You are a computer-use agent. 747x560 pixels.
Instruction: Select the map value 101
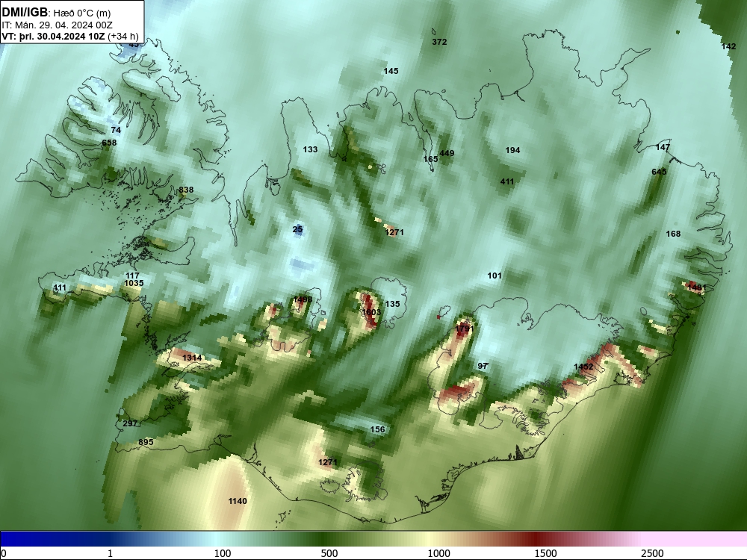(495, 276)
